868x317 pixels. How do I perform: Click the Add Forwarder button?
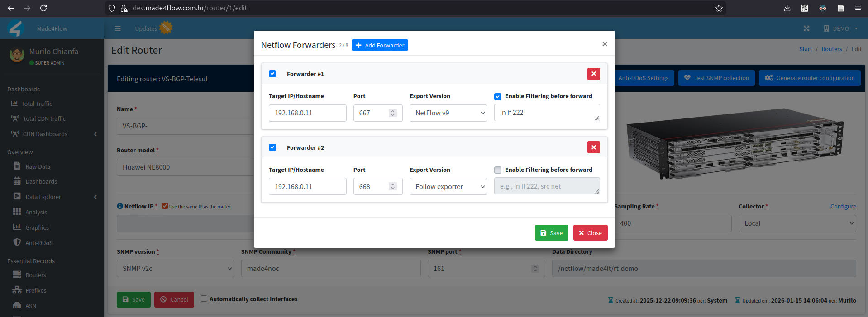click(x=380, y=45)
